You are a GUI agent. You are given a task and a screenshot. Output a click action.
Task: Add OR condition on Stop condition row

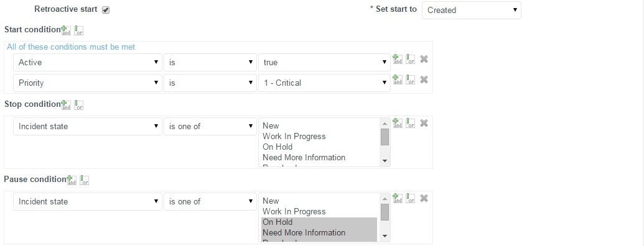tap(410, 123)
